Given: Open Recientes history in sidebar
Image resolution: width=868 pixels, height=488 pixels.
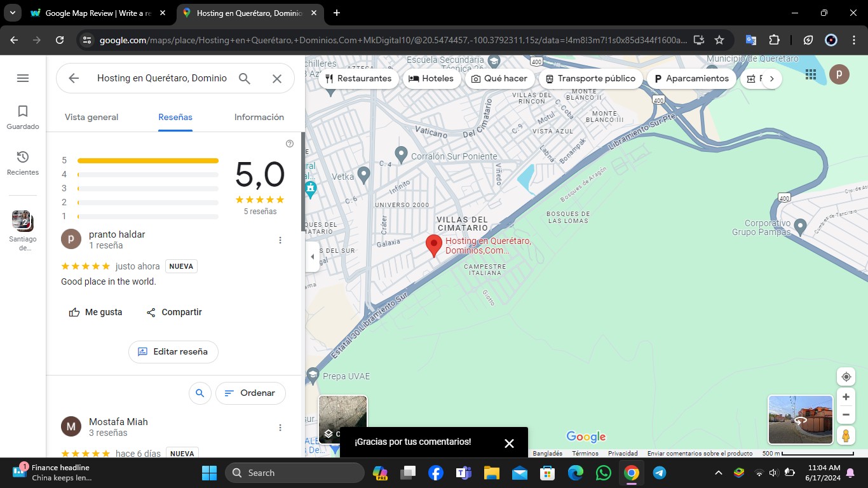Looking at the screenshot, I should [23, 163].
